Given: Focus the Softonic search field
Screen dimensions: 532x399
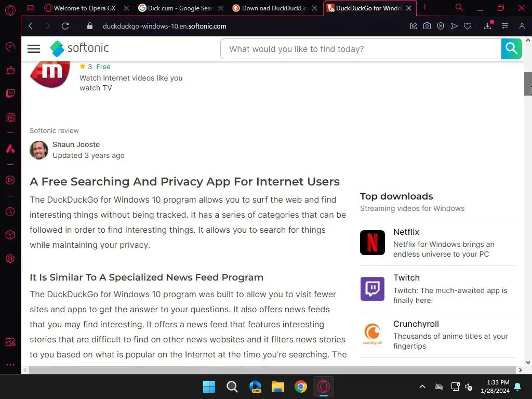Looking at the screenshot, I should [x=361, y=49].
